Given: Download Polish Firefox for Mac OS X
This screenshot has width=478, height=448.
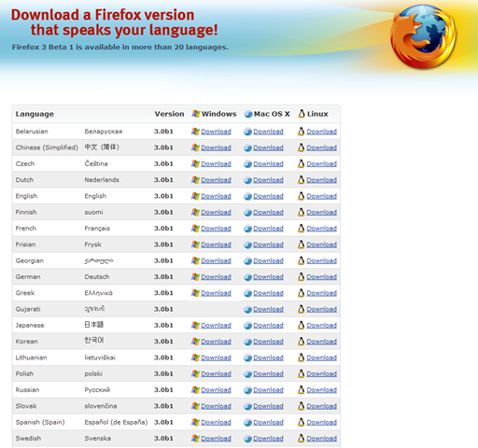Looking at the screenshot, I should [268, 374].
